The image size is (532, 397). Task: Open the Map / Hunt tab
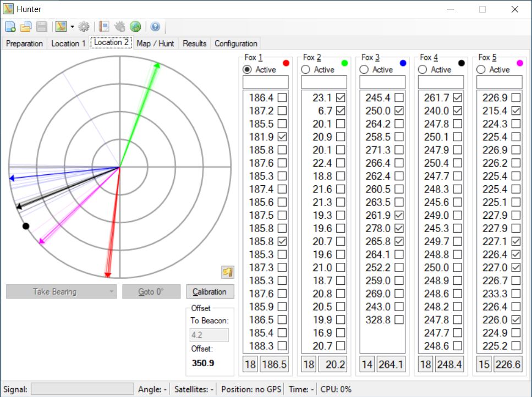pyautogui.click(x=155, y=43)
